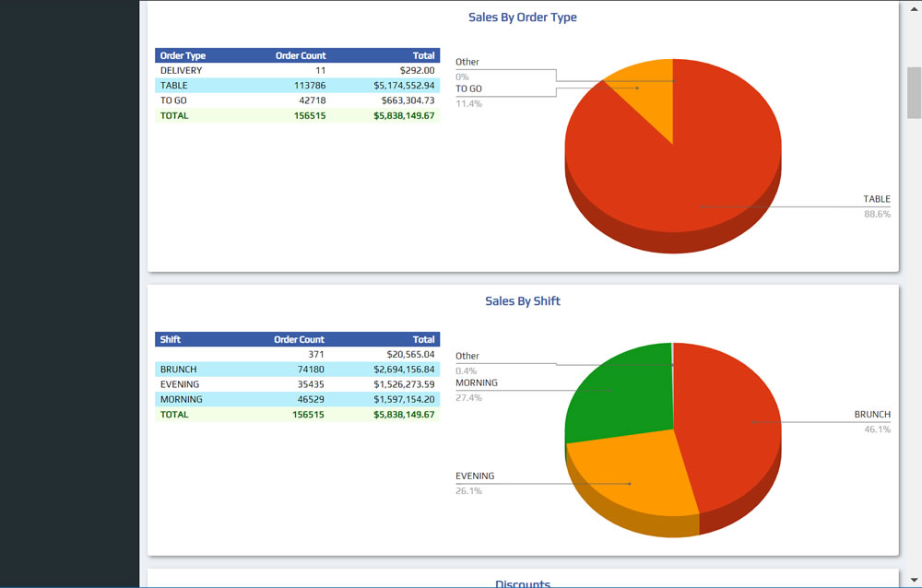Viewport: 922px width, 588px height.
Task: Click $5,838,149.67 in the Shift table
Action: coord(404,415)
